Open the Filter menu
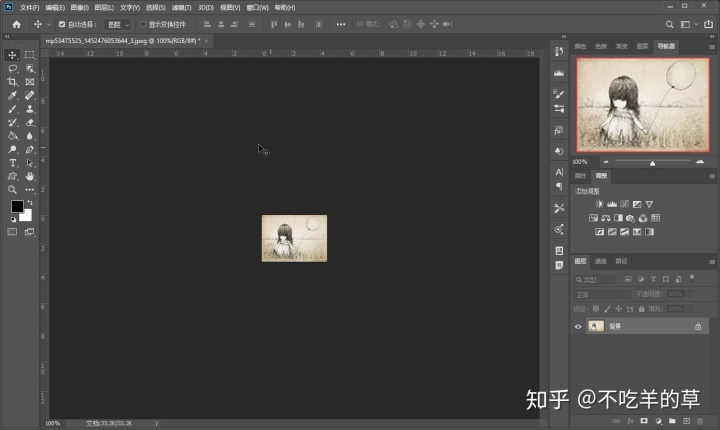 (181, 8)
